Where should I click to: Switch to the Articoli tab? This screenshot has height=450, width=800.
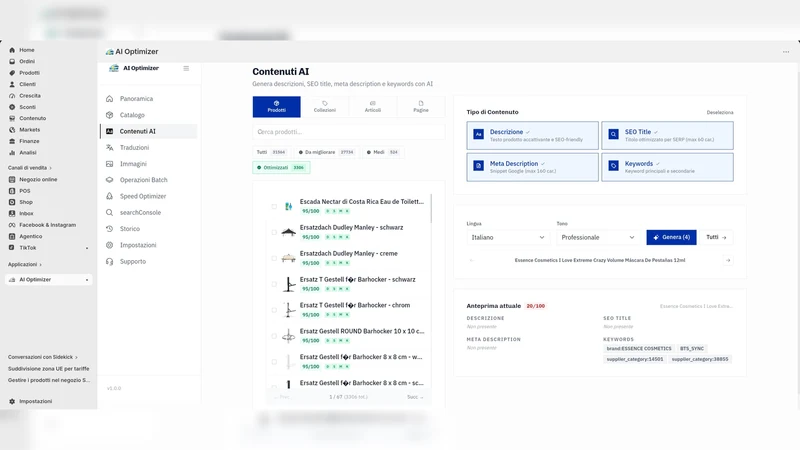click(x=372, y=107)
